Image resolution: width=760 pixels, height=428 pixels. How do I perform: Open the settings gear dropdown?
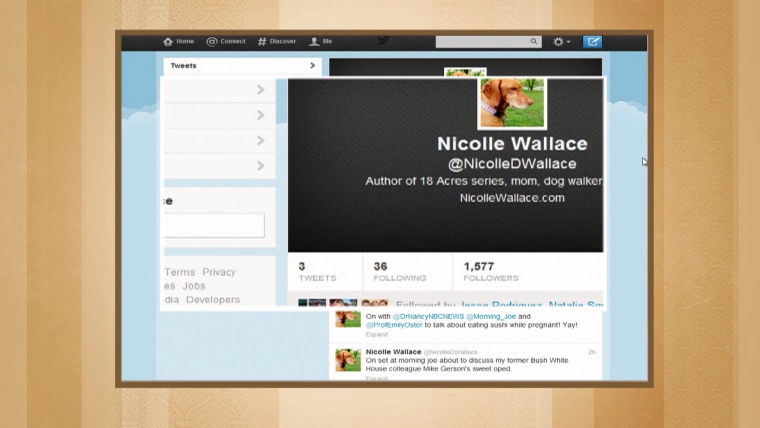click(562, 42)
